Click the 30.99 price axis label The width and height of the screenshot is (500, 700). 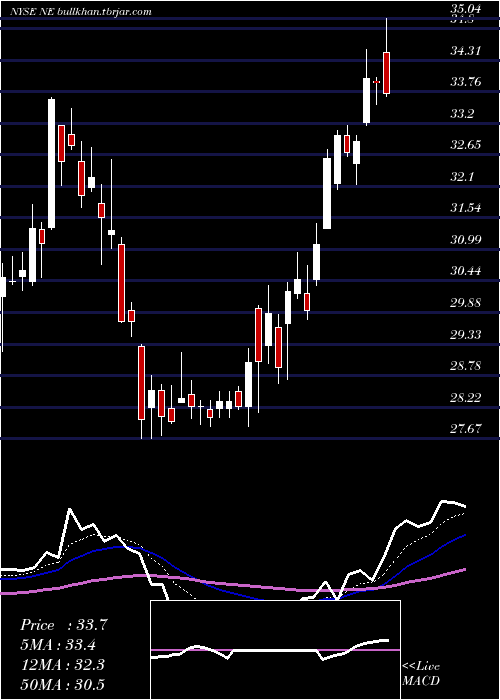coord(466,240)
